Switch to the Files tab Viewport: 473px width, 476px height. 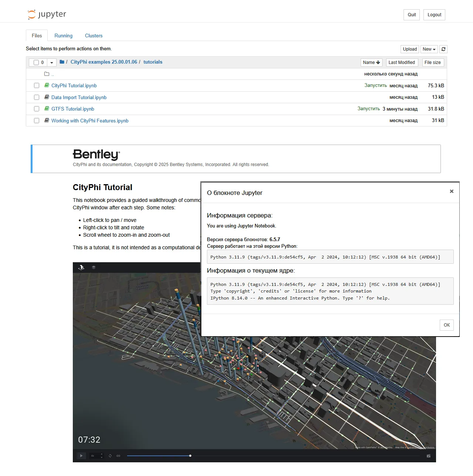click(x=37, y=36)
